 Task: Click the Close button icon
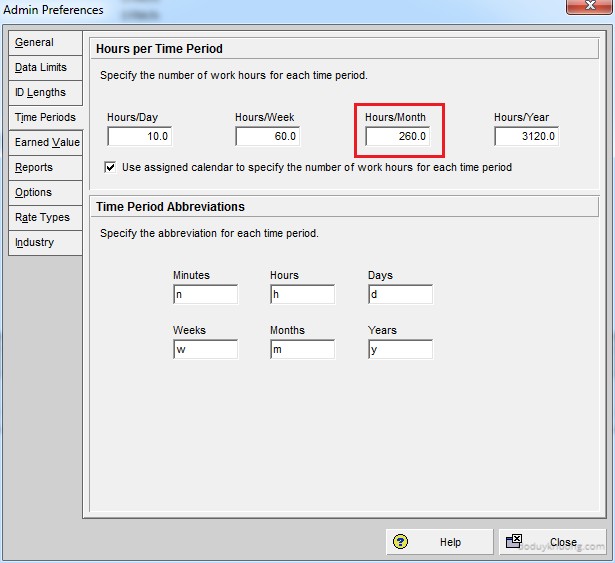[x=515, y=542]
